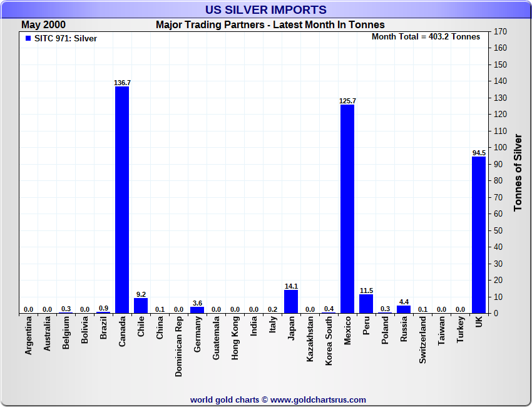Click the May 2000 date label
The width and height of the screenshot is (532, 407).
click(43, 25)
